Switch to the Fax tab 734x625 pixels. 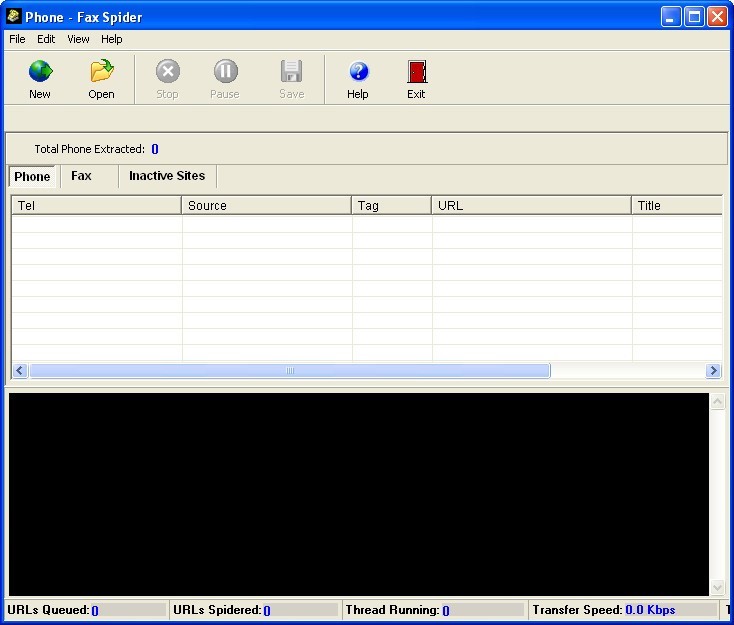82,176
